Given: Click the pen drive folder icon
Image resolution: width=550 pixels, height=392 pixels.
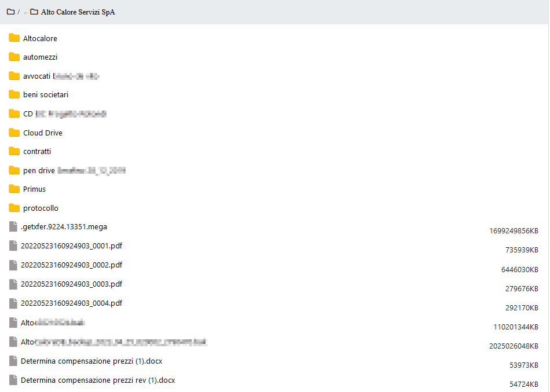Looking at the screenshot, I should [x=14, y=170].
